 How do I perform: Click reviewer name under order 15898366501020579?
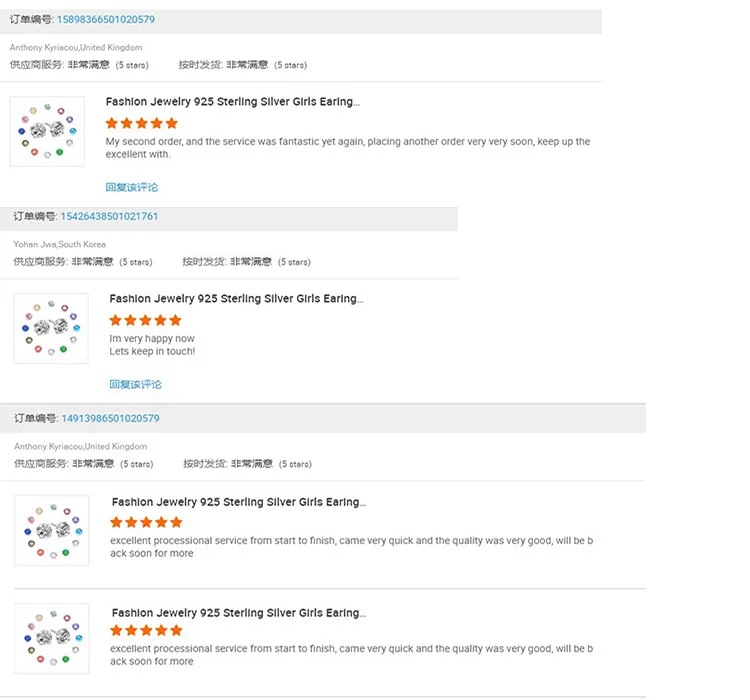click(76, 47)
